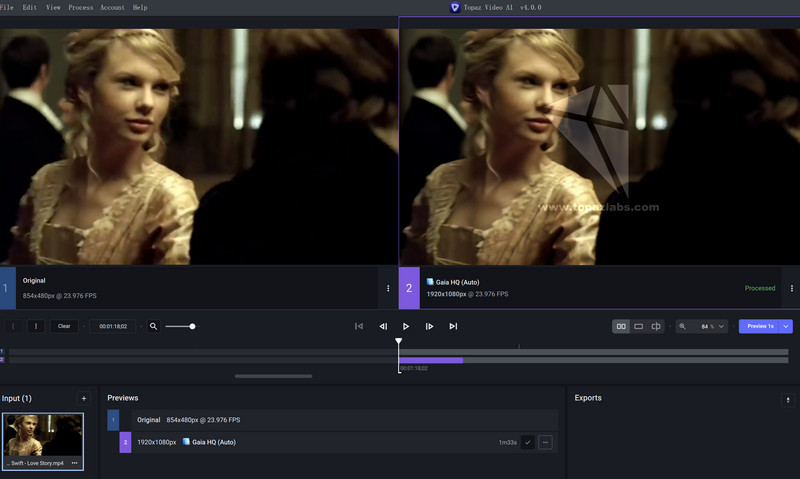Step back one frame
Screen dimensions: 800x479
click(383, 326)
